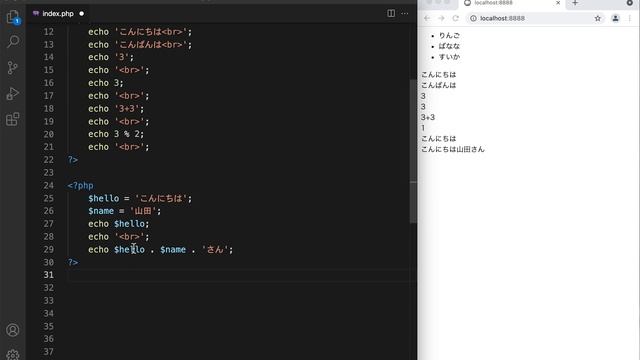Click the '<?php' tag on line 24
This screenshot has height=360, width=640.
(80, 185)
